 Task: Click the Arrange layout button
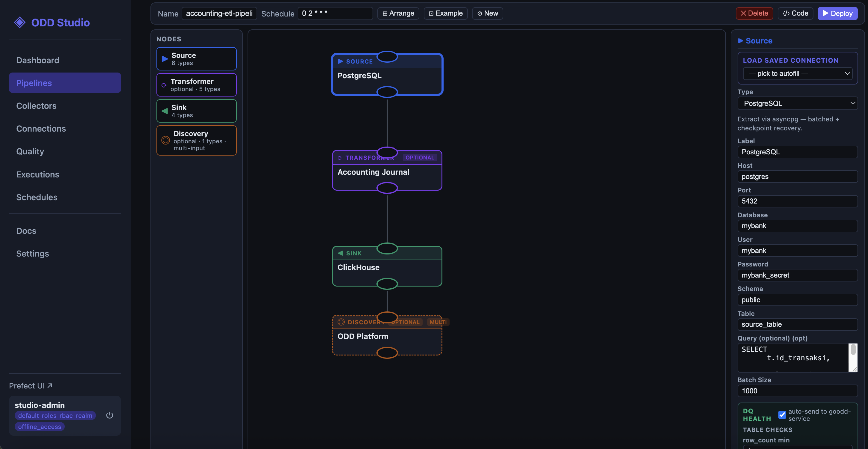click(x=398, y=13)
